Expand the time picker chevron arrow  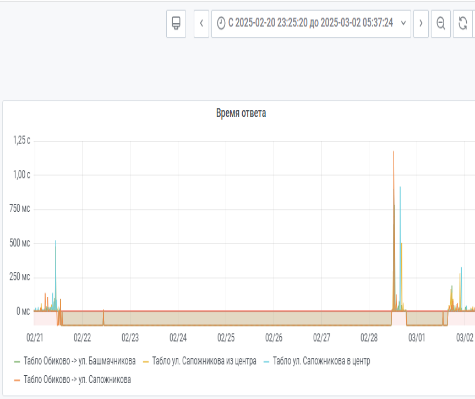pos(403,23)
